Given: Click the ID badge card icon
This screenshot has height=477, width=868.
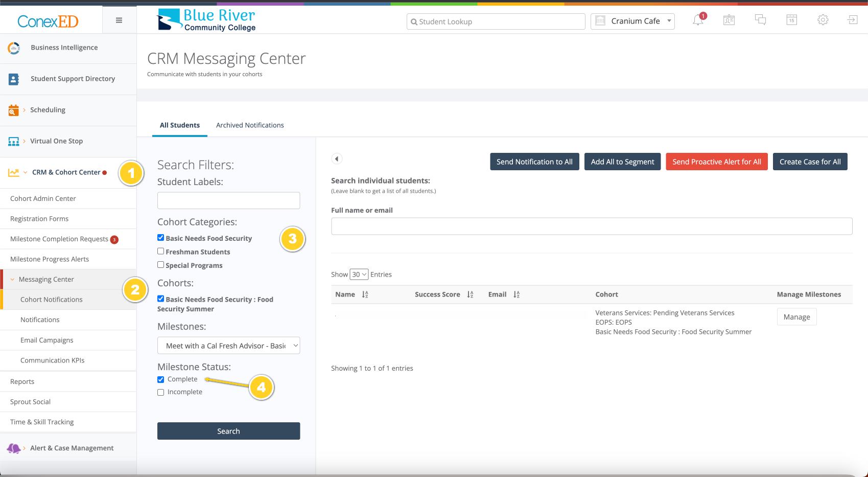Looking at the screenshot, I should tap(729, 20).
